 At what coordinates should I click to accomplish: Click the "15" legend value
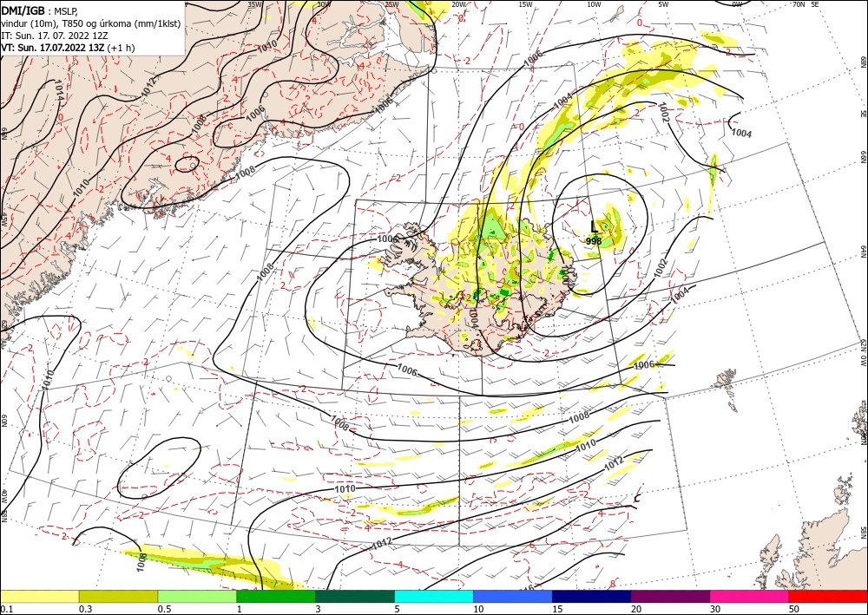[557, 609]
